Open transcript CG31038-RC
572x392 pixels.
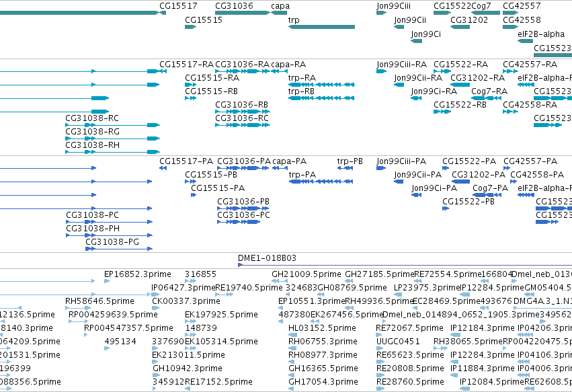coord(92,118)
